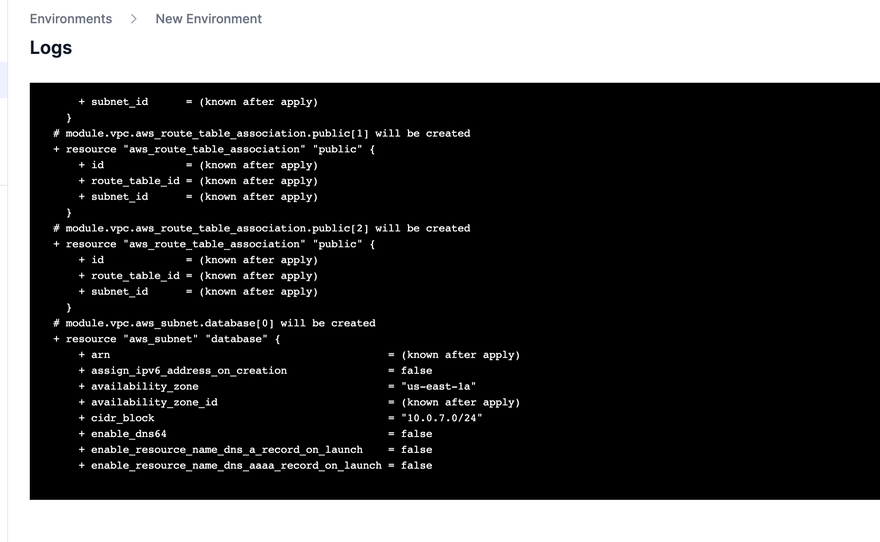Open the Environments breadcrumb link
880x542 pixels.
click(71, 19)
